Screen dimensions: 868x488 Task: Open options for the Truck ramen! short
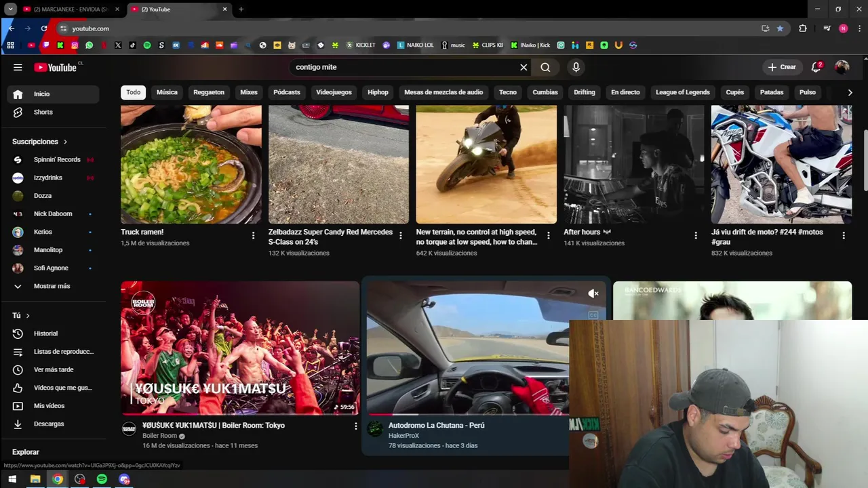(x=253, y=235)
